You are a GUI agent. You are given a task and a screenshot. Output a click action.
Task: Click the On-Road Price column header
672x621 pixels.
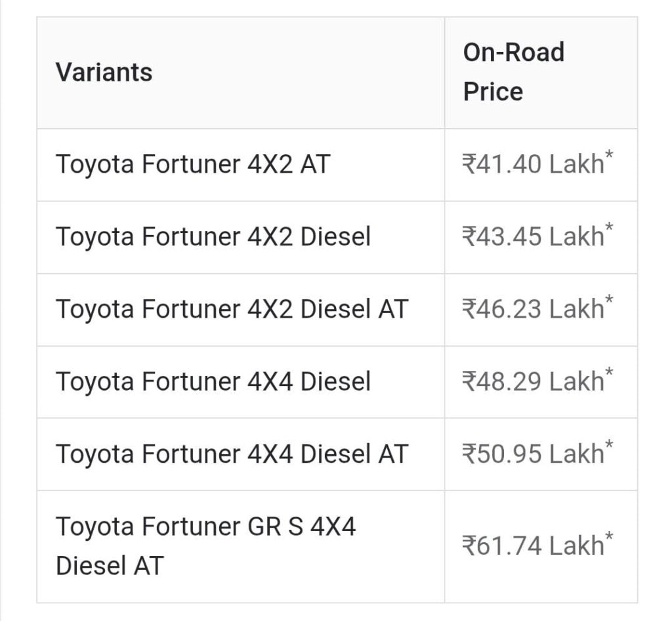click(513, 72)
